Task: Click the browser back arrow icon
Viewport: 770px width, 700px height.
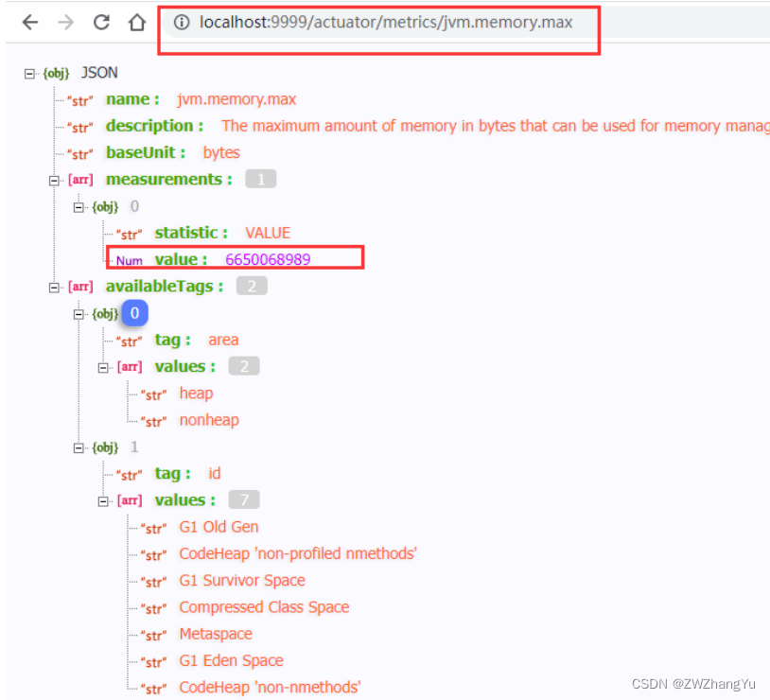Action: click(29, 22)
